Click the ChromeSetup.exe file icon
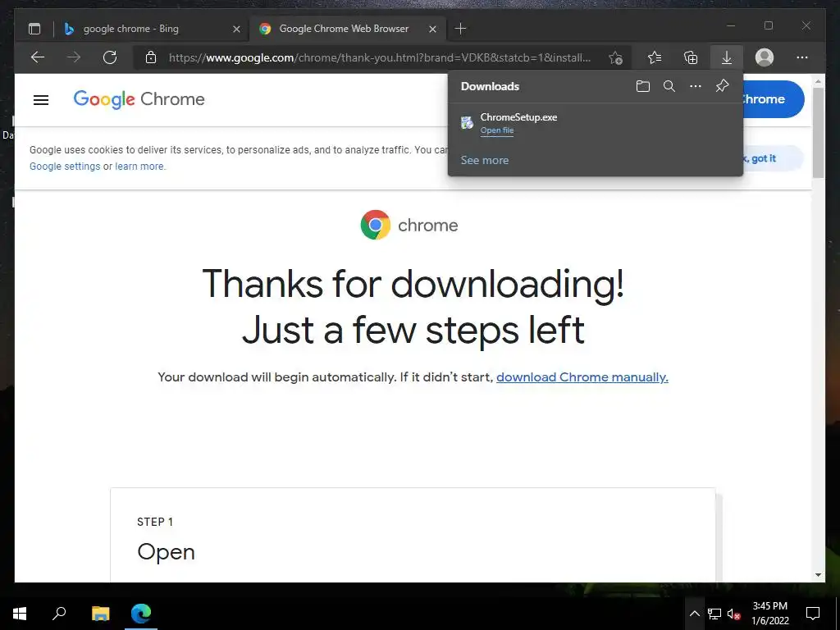 [x=467, y=123]
